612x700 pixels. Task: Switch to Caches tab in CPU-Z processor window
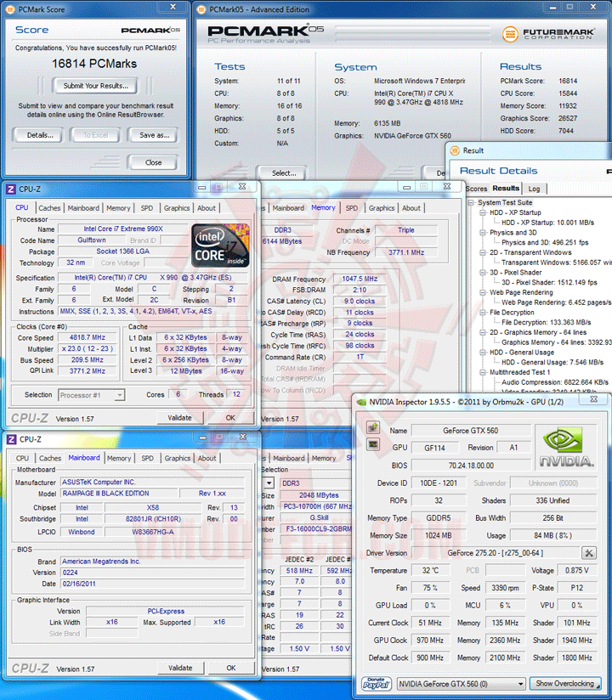pyautogui.click(x=49, y=208)
